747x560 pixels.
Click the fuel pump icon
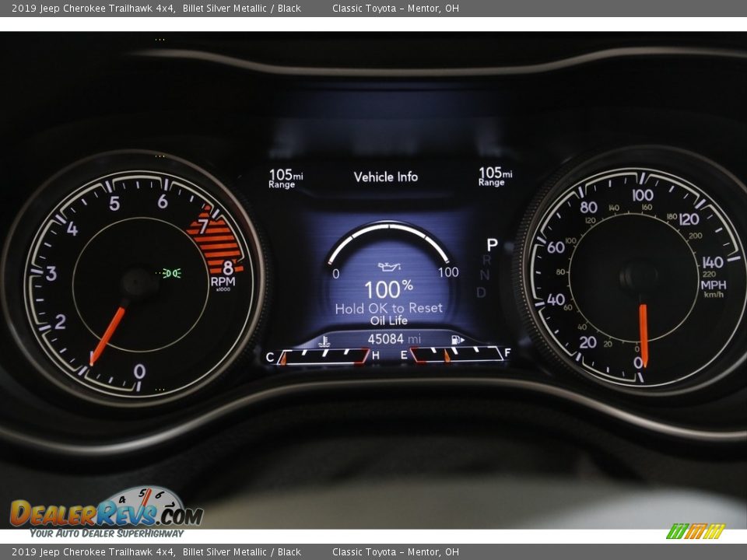(x=458, y=340)
